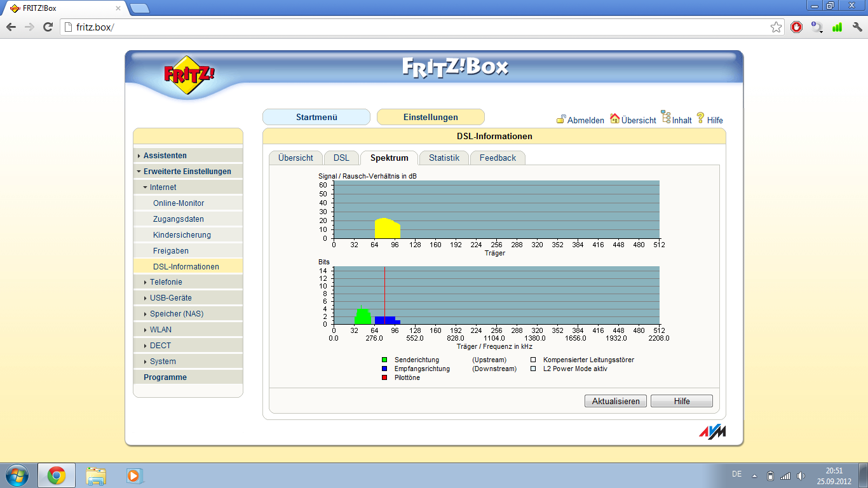Bookmark page with the star icon
This screenshot has width=868, height=488.
click(776, 27)
